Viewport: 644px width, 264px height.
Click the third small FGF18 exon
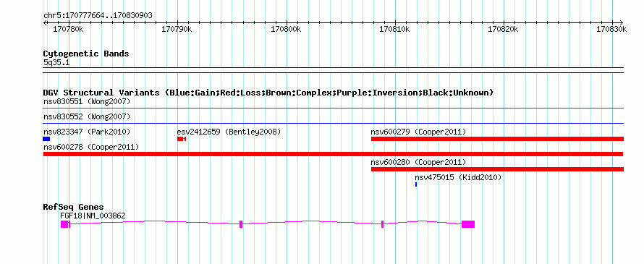382,224
